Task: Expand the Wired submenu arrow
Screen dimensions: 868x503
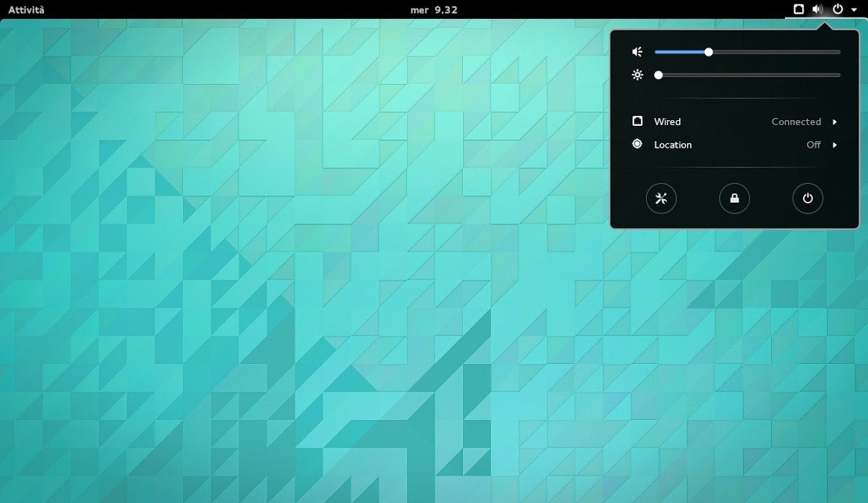Action: click(835, 122)
